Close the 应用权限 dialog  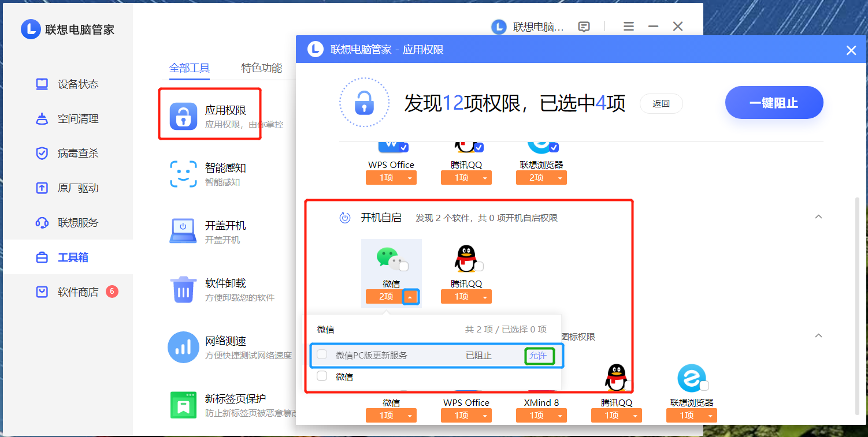[851, 50]
